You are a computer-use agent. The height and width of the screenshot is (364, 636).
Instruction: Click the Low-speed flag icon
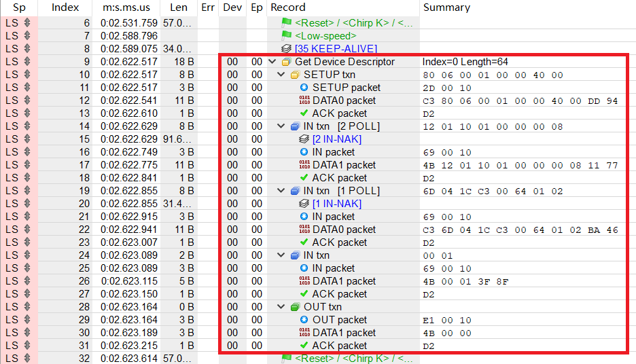[286, 36]
